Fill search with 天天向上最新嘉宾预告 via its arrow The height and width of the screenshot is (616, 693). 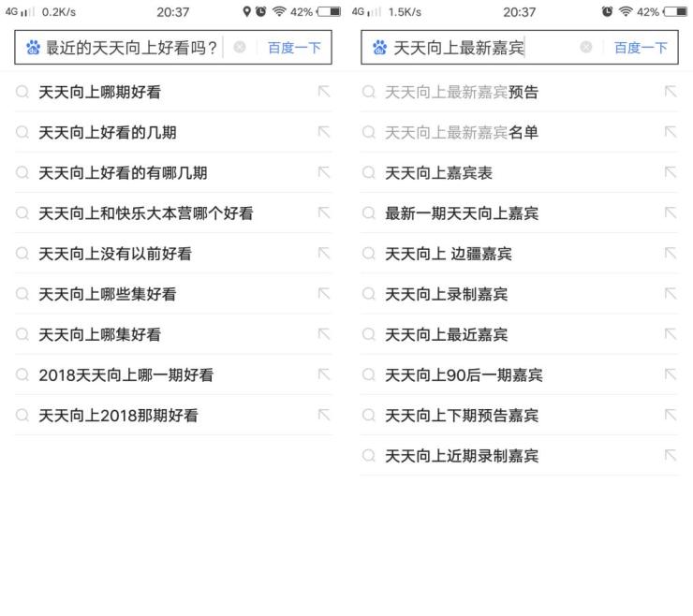pos(671,92)
